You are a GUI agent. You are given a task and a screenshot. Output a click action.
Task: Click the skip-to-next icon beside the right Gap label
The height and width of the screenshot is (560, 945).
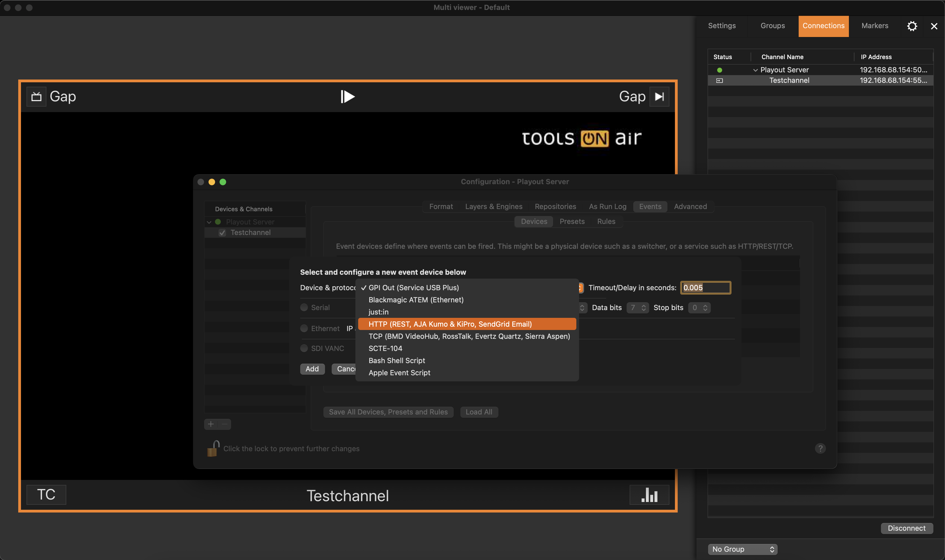pos(659,97)
